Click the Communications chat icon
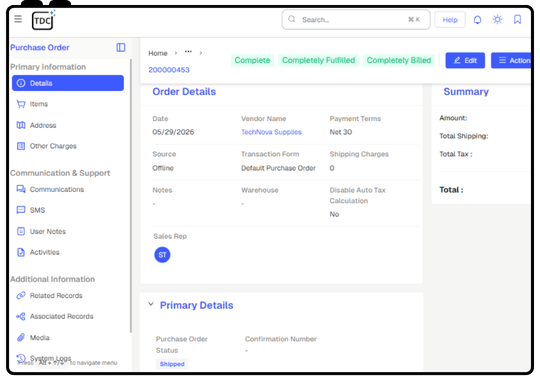The height and width of the screenshot is (384, 540). [21, 189]
